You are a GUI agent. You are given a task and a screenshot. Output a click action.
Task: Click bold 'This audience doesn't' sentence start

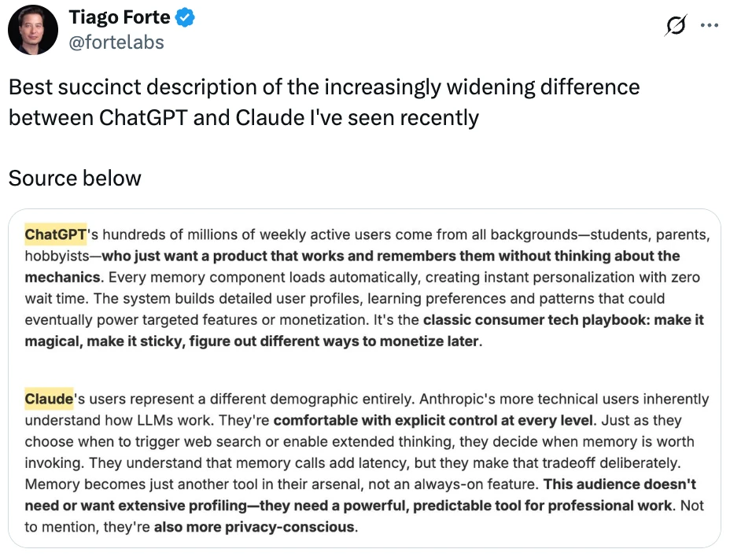point(620,484)
